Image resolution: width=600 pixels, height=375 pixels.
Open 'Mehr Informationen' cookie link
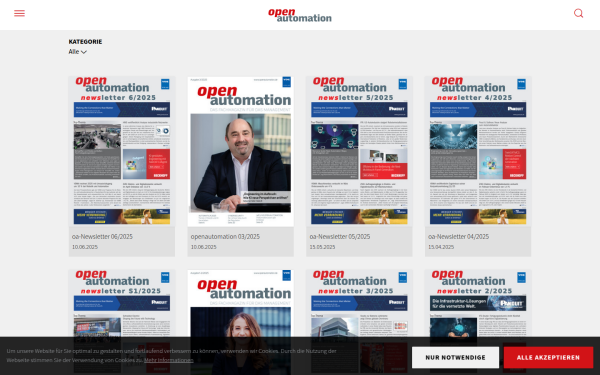coord(169,360)
